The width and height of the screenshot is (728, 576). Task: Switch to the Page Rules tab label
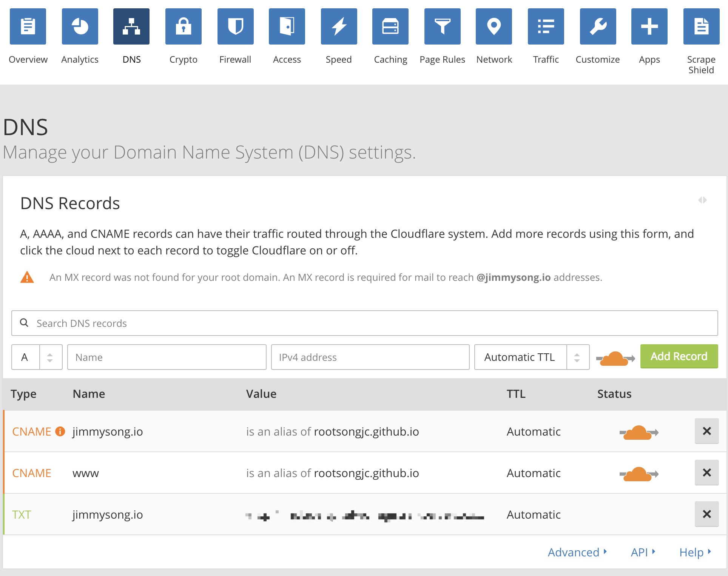[x=443, y=60]
